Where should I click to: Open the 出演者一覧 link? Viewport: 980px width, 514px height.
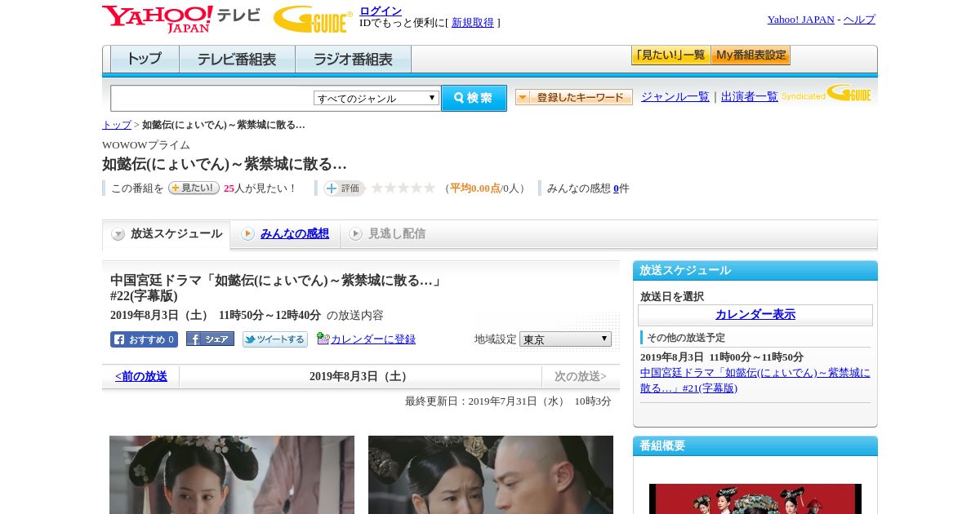750,97
